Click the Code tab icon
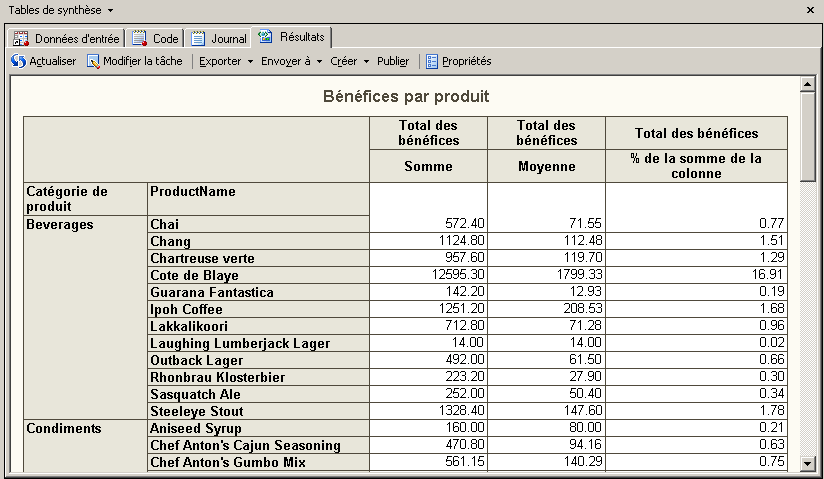Image resolution: width=824 pixels, height=479 pixels. [139, 39]
